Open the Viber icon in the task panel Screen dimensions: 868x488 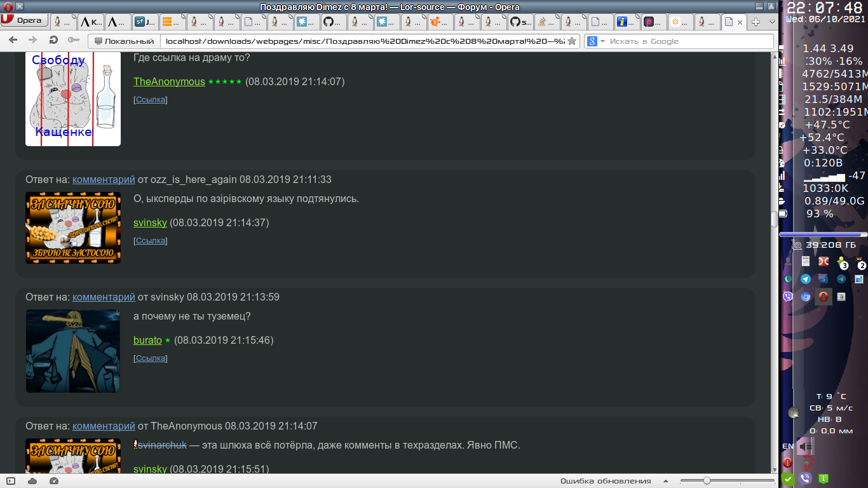point(788,297)
